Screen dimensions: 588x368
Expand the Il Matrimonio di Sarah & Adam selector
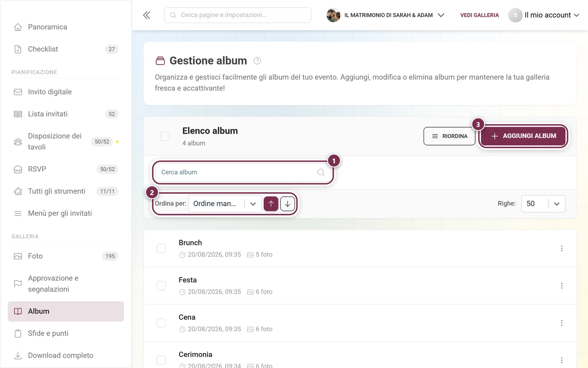click(x=385, y=15)
